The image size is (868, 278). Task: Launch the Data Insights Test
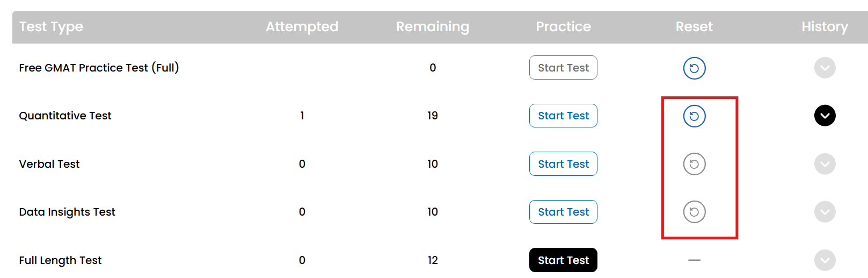pos(563,212)
